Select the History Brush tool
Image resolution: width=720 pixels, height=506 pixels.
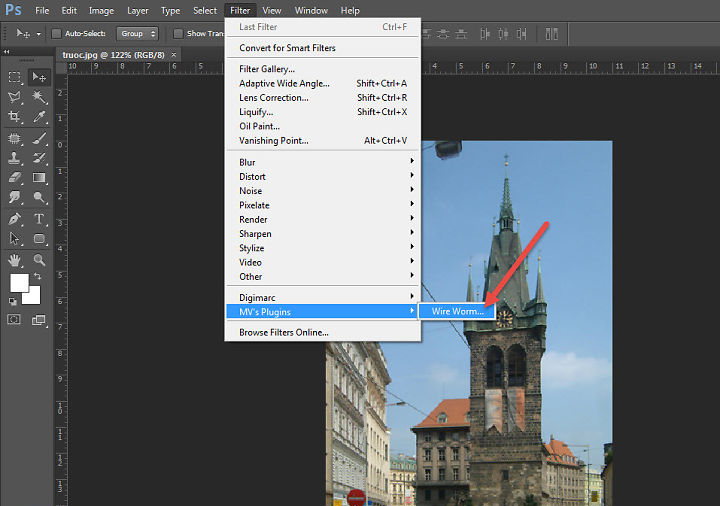[39, 158]
